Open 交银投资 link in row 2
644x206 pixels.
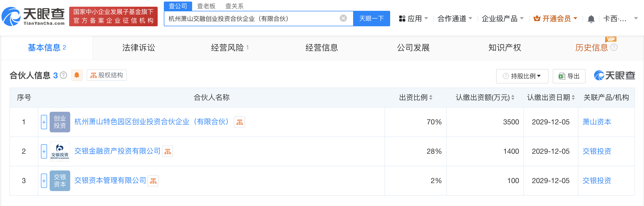click(597, 151)
